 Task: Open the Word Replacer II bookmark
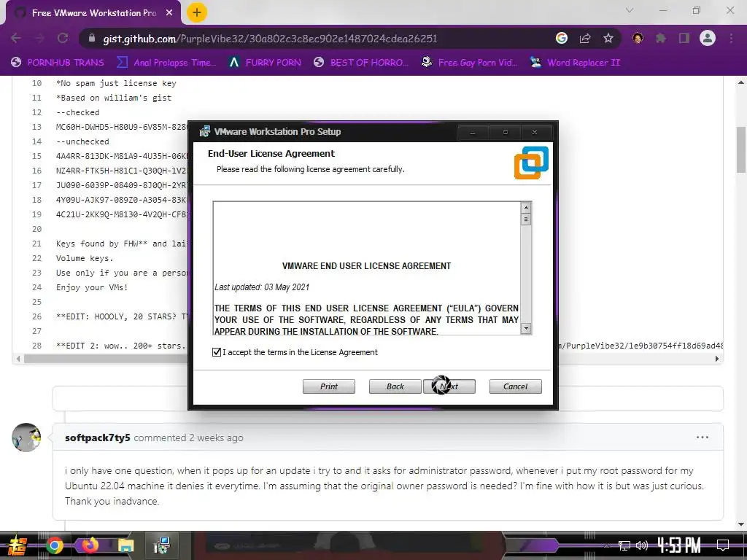pyautogui.click(x=575, y=63)
